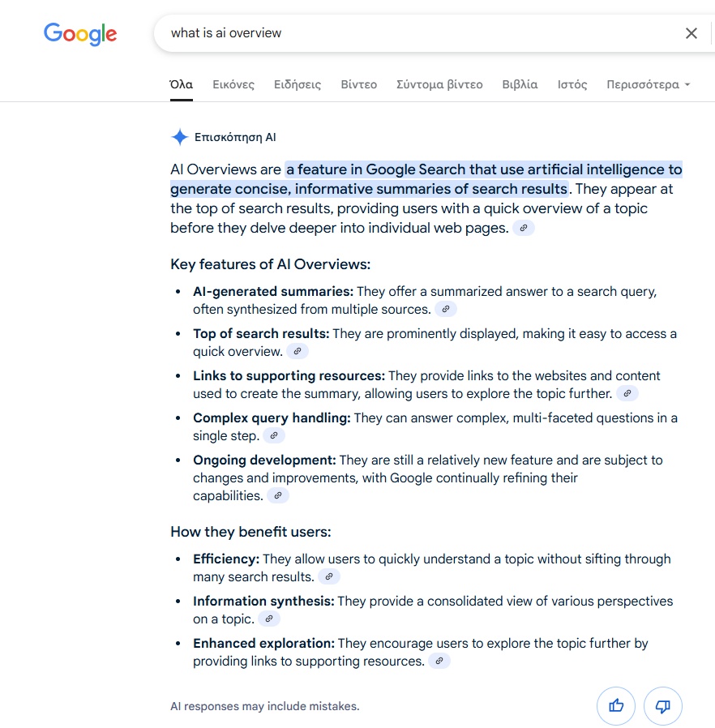
Task: Click the Επισκόπηση AI heading
Action: (x=235, y=138)
